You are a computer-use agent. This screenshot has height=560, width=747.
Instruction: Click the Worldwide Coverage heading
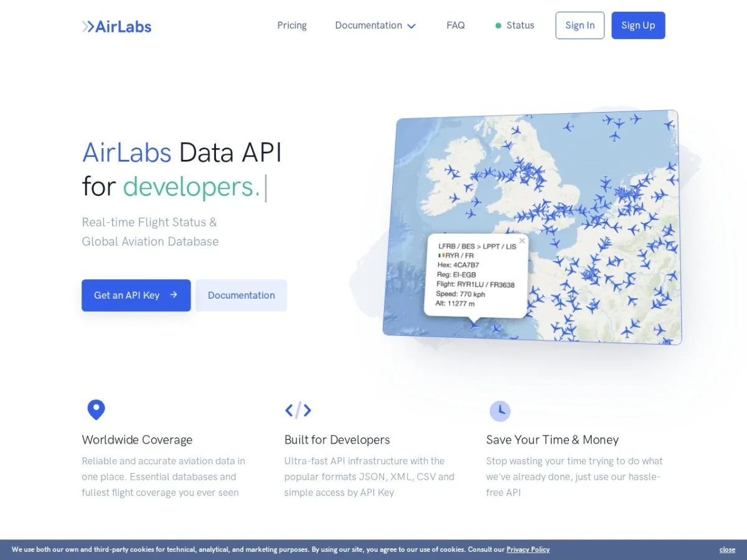click(137, 440)
